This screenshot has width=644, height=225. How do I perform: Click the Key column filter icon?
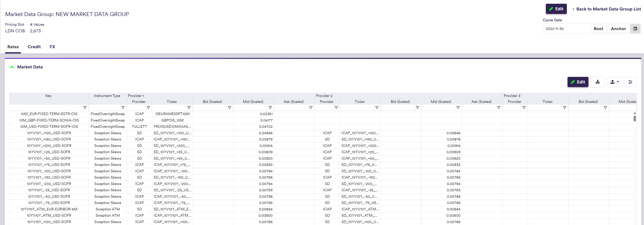click(x=85, y=108)
